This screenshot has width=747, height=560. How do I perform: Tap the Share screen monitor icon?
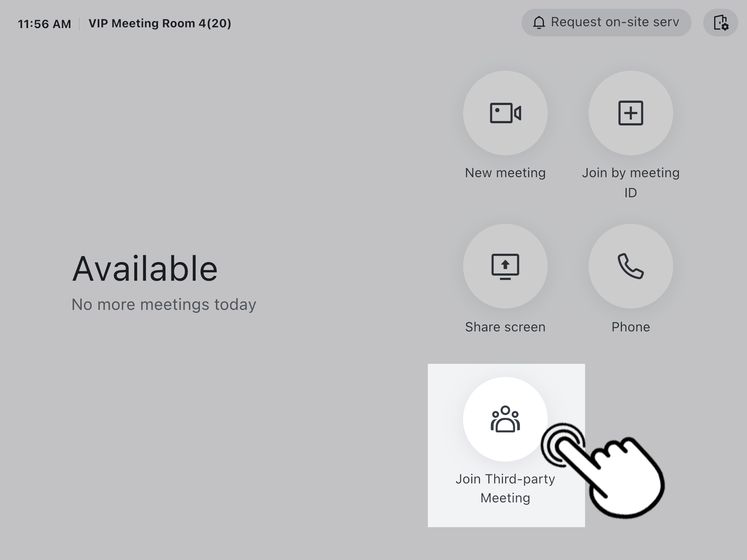pyautogui.click(x=505, y=266)
